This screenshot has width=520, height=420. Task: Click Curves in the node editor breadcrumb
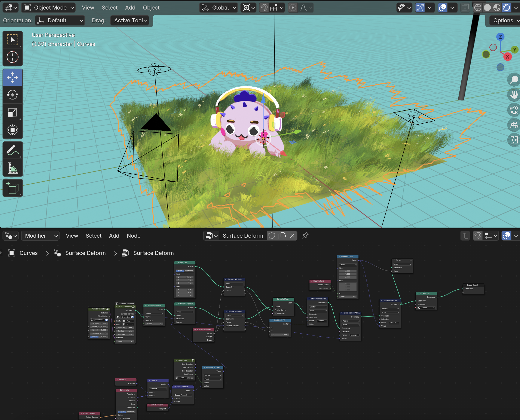28,253
